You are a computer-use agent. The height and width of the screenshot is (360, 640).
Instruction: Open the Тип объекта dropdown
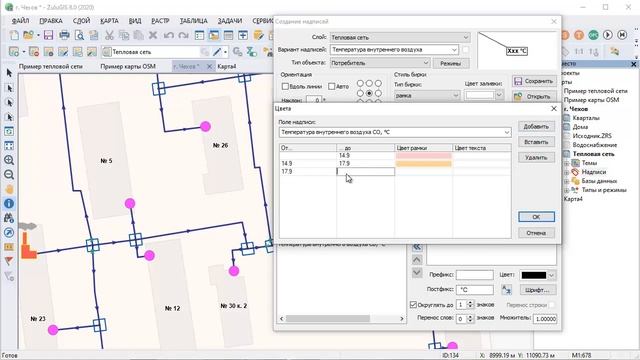pyautogui.click(x=426, y=63)
